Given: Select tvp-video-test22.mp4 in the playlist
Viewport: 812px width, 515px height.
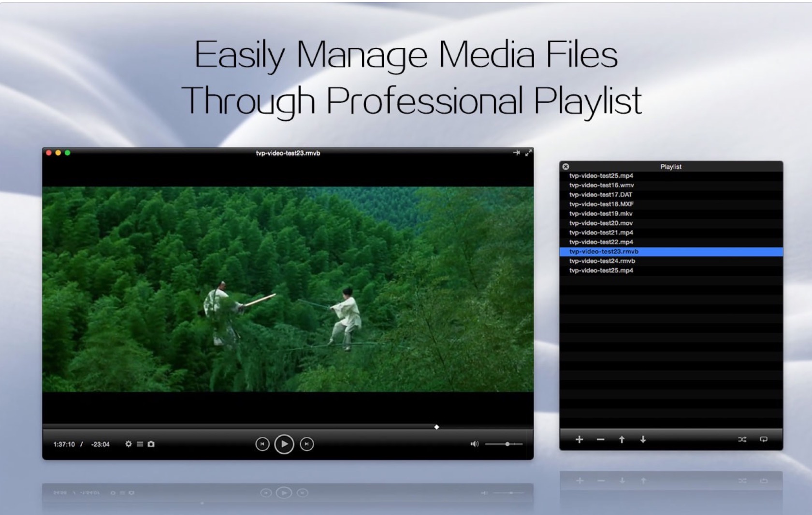Looking at the screenshot, I should (671, 242).
